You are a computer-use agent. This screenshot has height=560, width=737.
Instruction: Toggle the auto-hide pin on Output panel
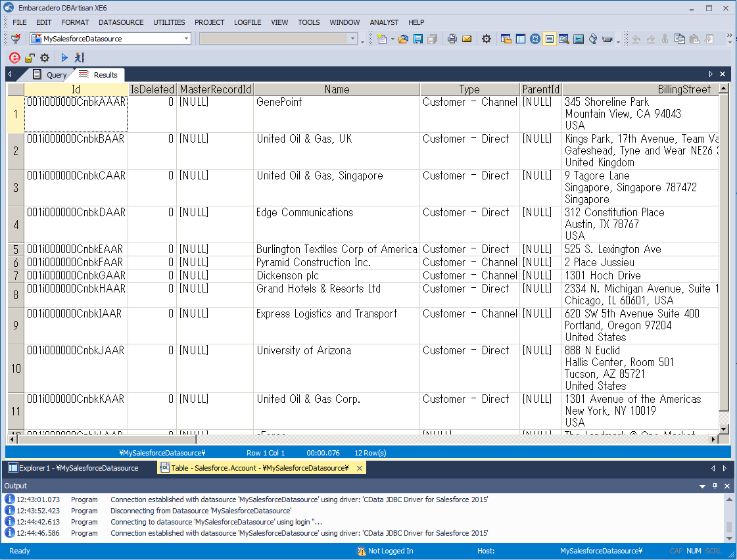point(715,486)
